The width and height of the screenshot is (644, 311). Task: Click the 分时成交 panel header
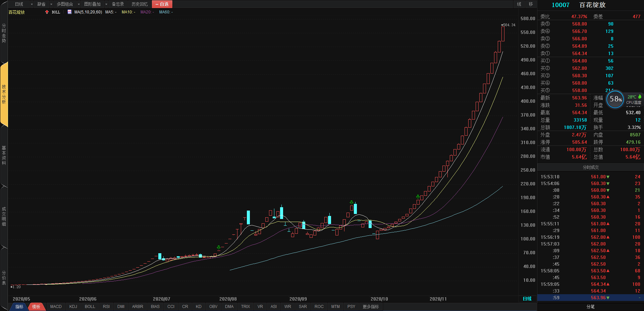(591, 167)
